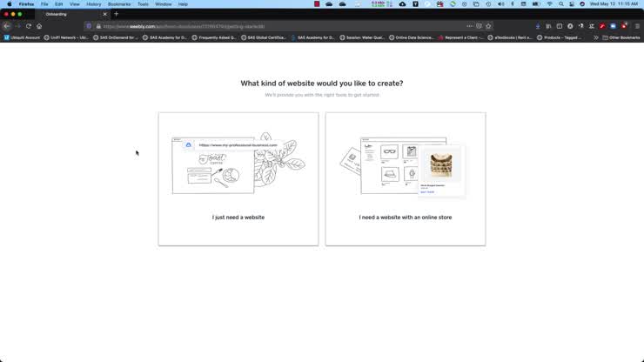Image resolution: width=644 pixels, height=362 pixels.
Task: Open a new tab with the plus button
Action: (x=116, y=14)
